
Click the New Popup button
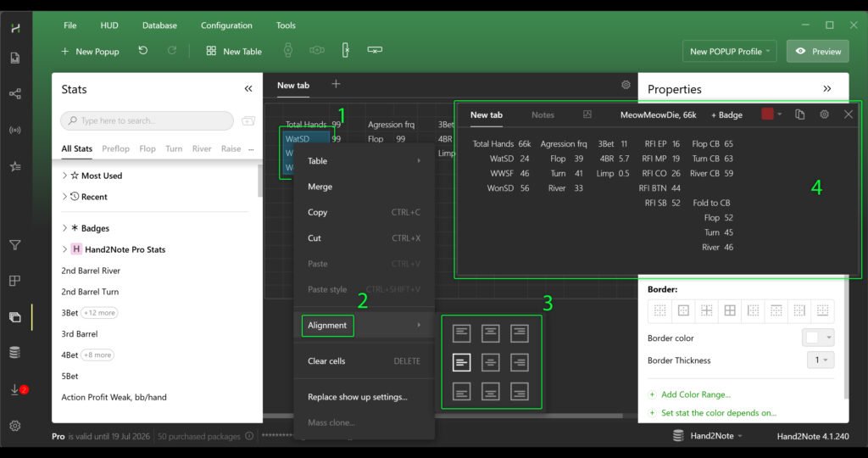[x=90, y=51]
